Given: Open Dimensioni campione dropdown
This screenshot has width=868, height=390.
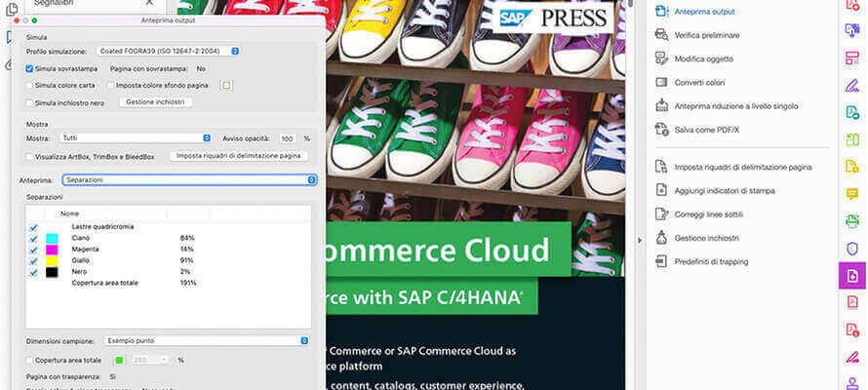Looking at the screenshot, I should click(206, 341).
